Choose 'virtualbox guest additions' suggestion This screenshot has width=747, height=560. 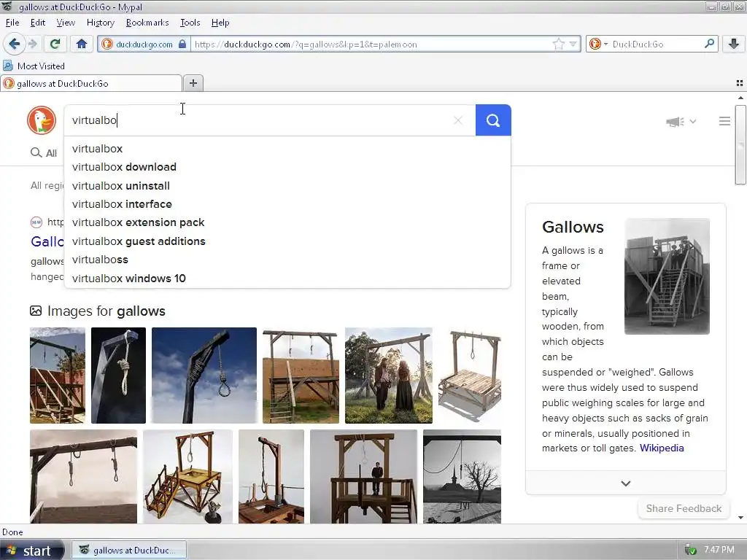pos(287,241)
